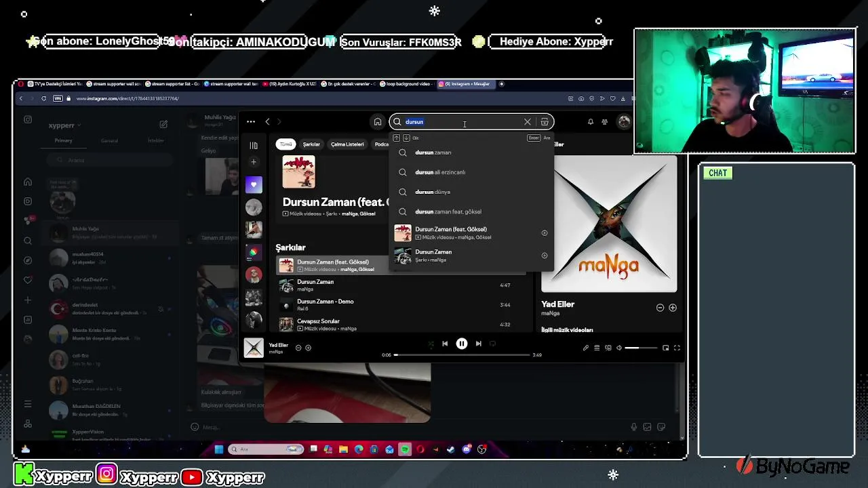868x488 pixels.
Task: Switch to Instagram İstekler requests tab
Action: tap(156, 141)
